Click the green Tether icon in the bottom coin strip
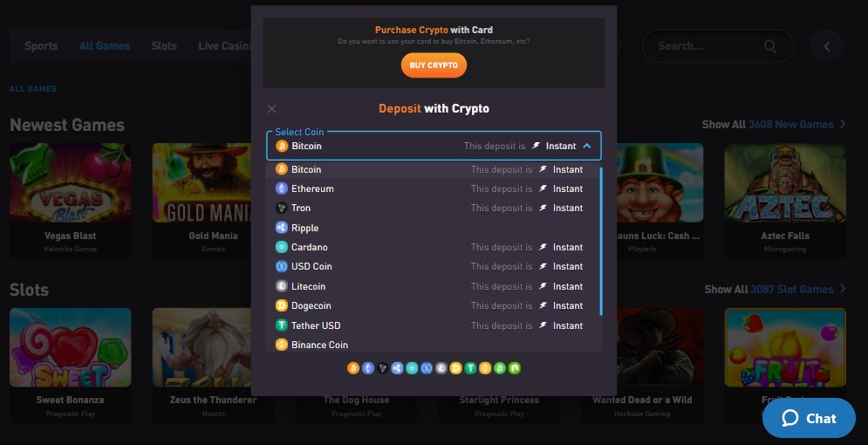868x445 pixels. (x=470, y=368)
